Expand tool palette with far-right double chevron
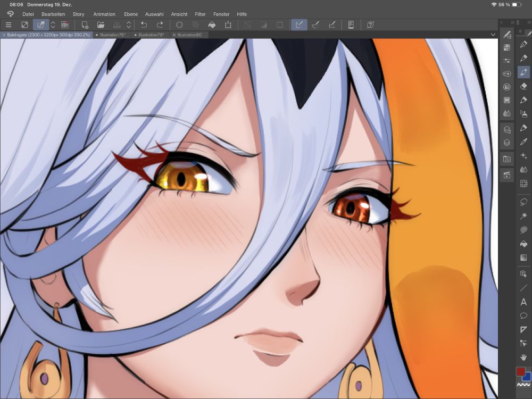This screenshot has width=532, height=399. pos(529,22)
